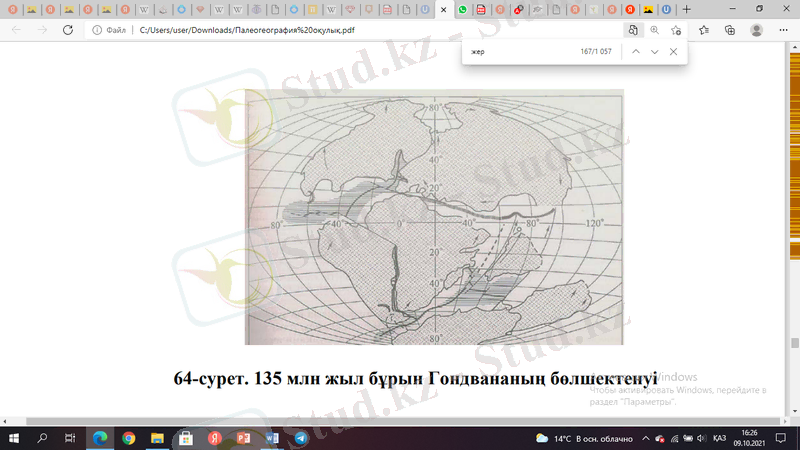
Task: Switch to the first browser tab
Action: (11, 9)
